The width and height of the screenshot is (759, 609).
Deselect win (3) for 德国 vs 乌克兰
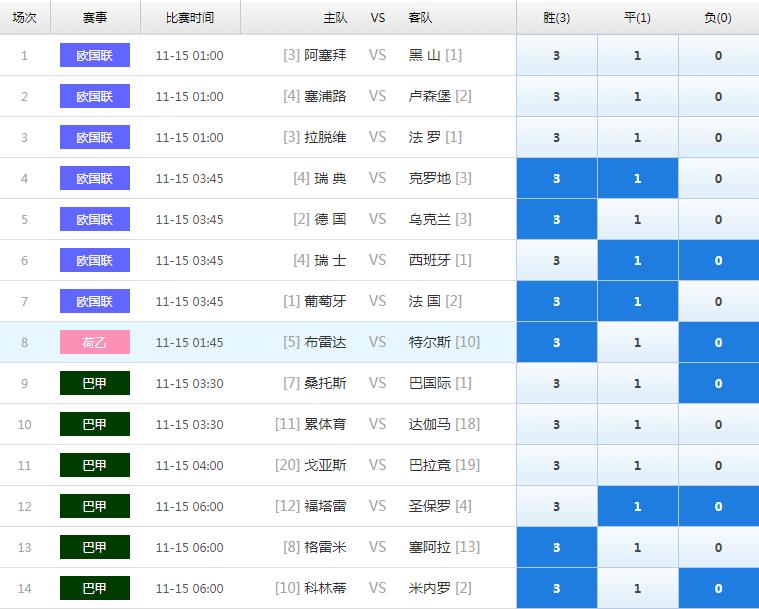click(x=557, y=219)
